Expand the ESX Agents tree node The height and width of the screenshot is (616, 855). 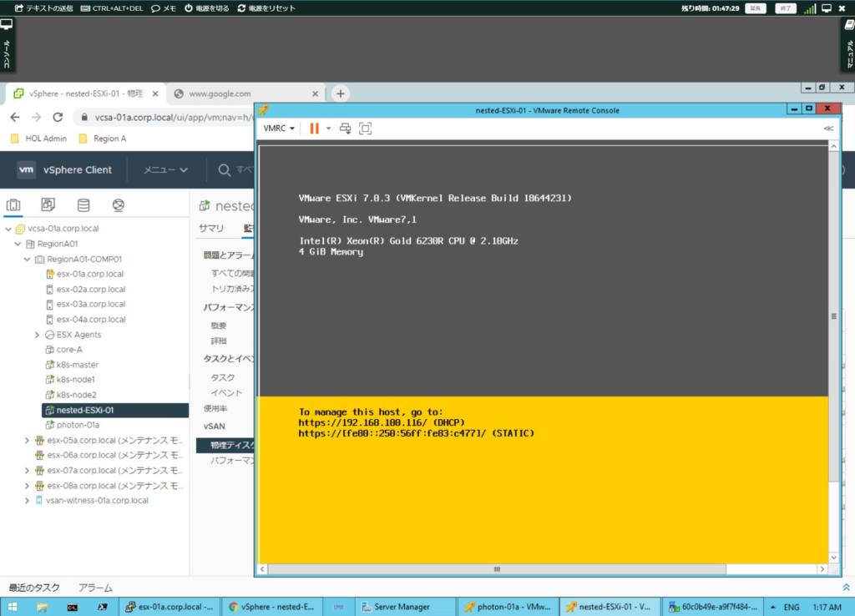(x=37, y=334)
